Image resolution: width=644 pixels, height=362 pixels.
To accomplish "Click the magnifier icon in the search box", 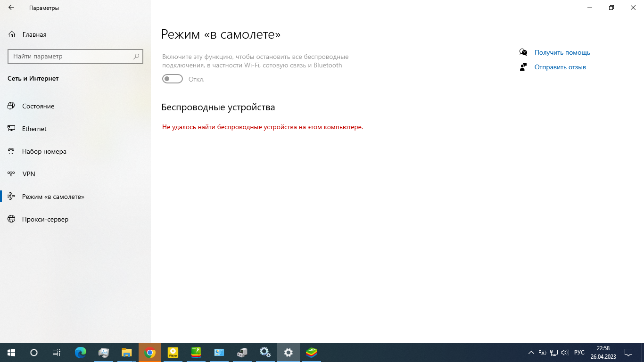I will coord(136,56).
